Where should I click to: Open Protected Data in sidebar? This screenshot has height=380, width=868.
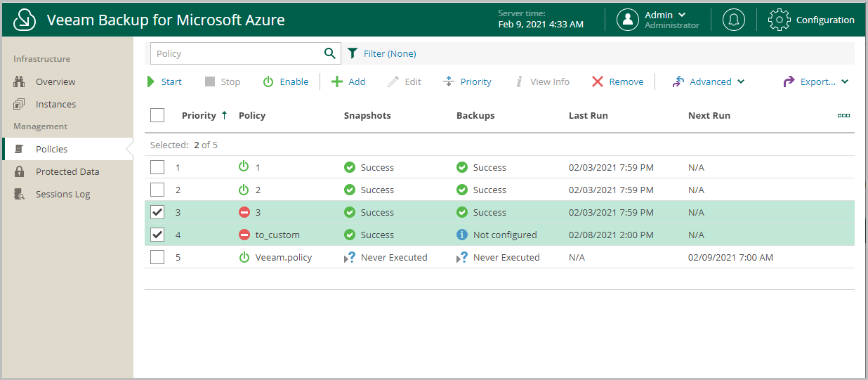[67, 171]
